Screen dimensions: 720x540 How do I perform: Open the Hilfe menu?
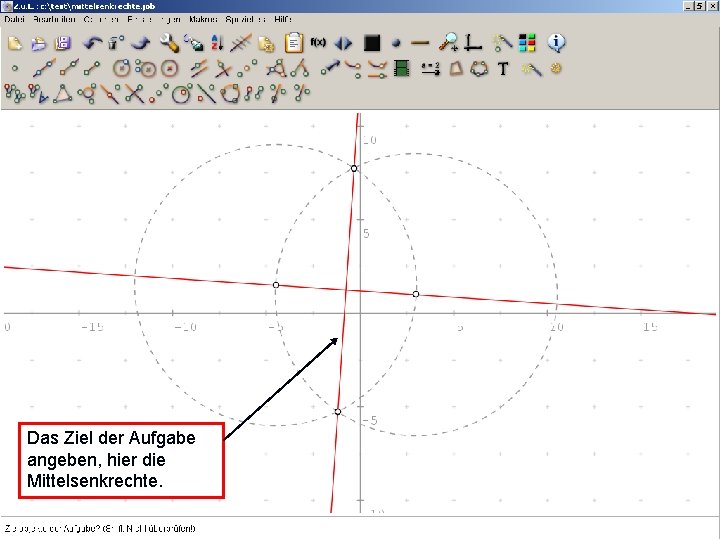point(283,19)
